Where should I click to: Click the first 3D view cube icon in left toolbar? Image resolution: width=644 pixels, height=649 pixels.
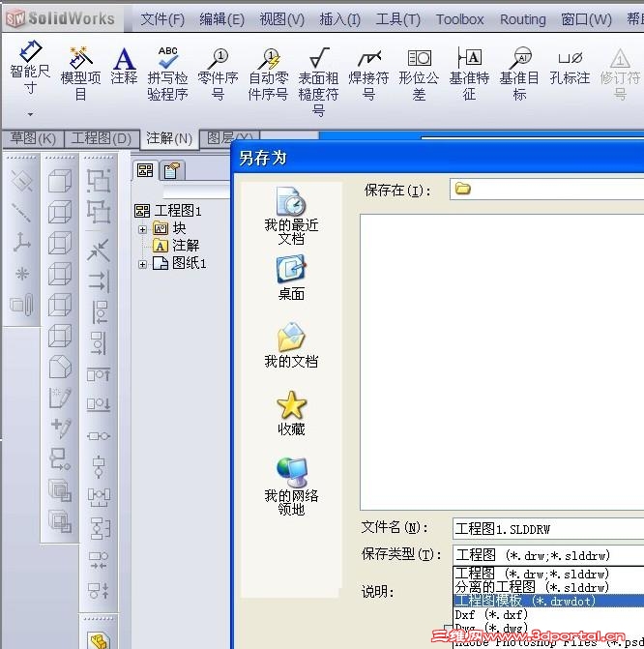pyautogui.click(x=60, y=181)
